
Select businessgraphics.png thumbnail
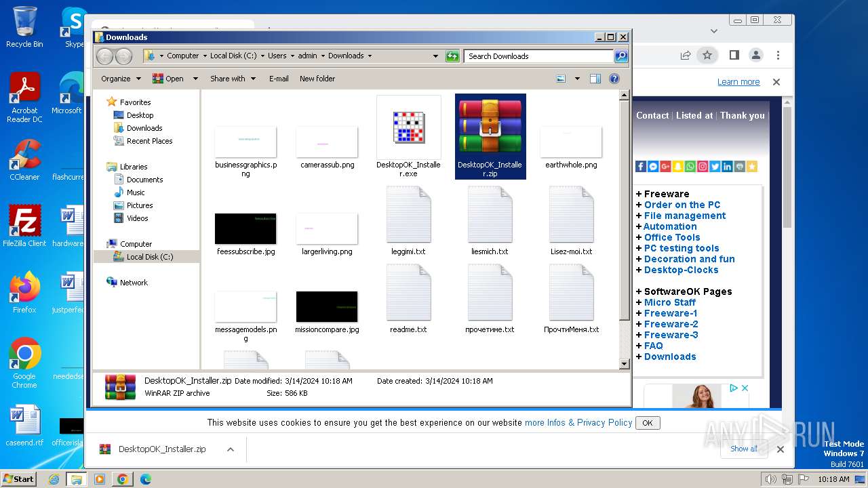pyautogui.click(x=245, y=142)
